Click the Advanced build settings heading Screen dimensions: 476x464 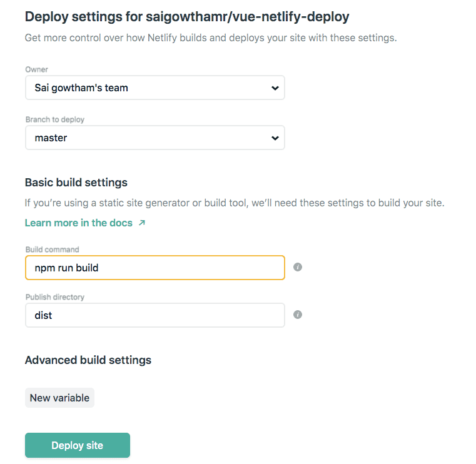(x=88, y=360)
